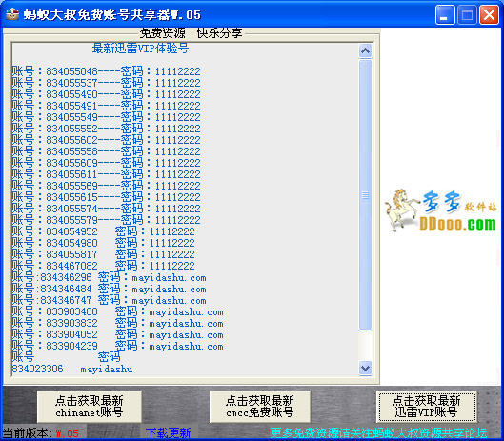Click the 多多软件站 DDooo.com logo
The height and width of the screenshot is (441, 504).
point(441,210)
